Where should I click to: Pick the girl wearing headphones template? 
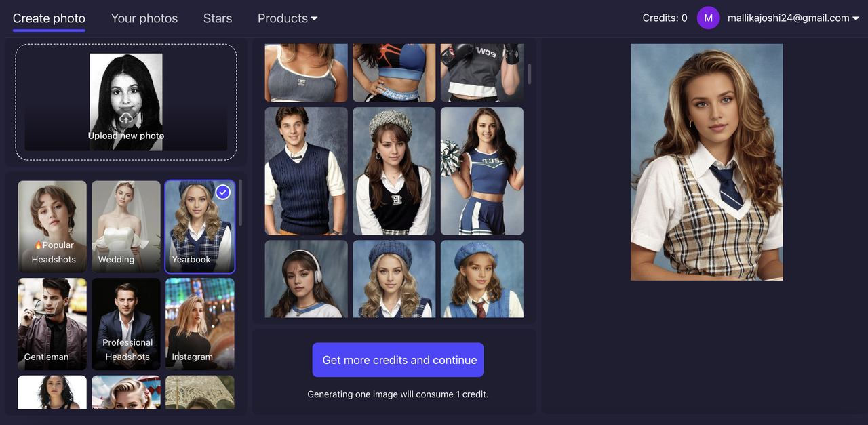coord(306,279)
